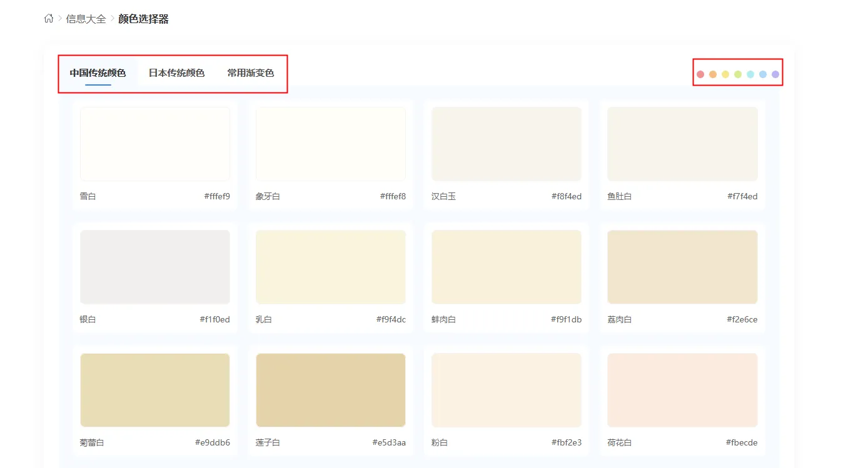Pick the 荷花白 color swatch
Screen dimensions: 868x468
682,391
